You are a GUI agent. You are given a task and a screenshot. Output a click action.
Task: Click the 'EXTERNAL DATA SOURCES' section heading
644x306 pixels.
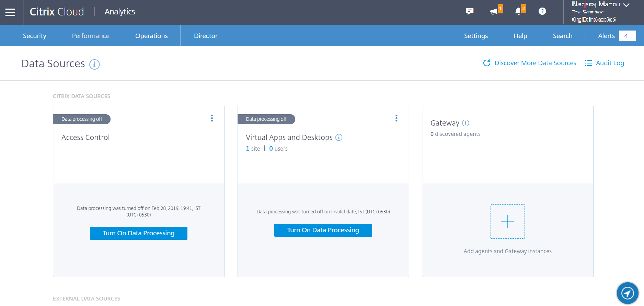pos(87,299)
